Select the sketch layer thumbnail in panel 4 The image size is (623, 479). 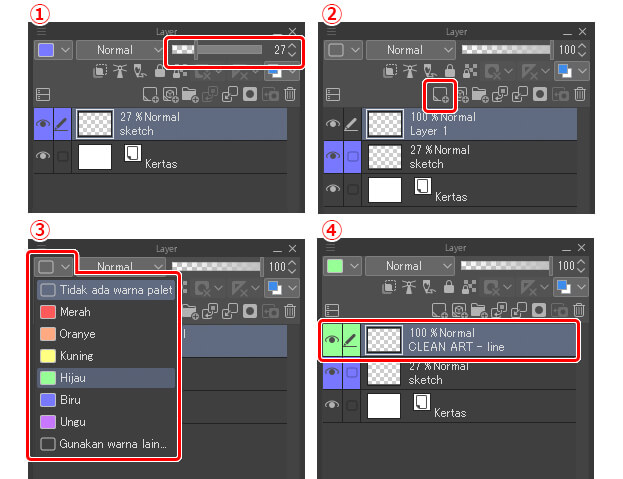click(x=383, y=373)
